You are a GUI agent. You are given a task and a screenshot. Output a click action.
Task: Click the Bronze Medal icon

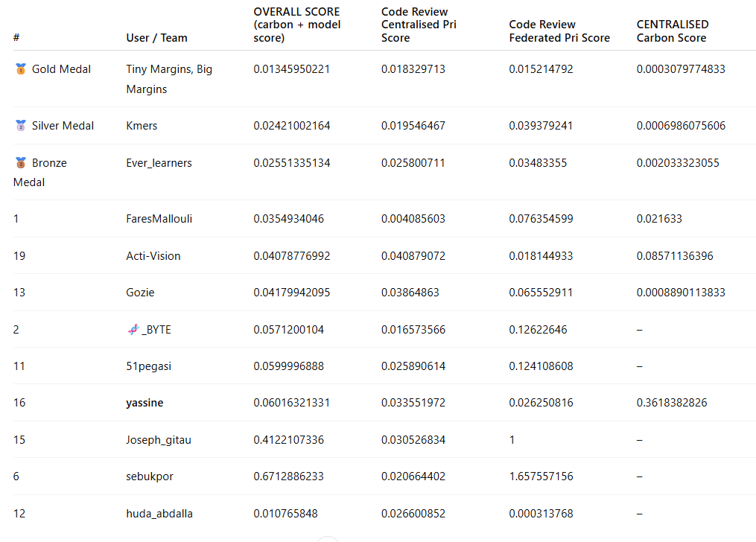[21, 163]
